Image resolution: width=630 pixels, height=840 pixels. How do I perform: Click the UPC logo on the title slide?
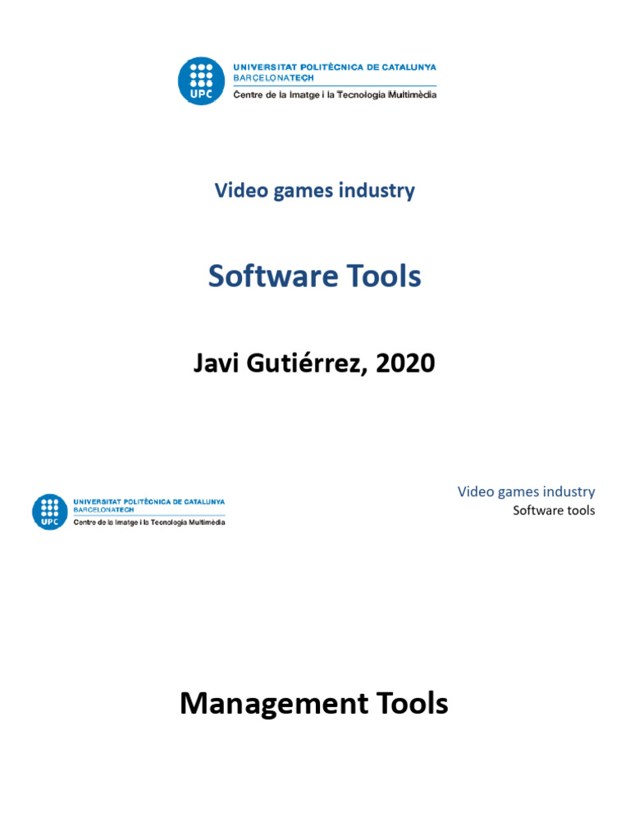coord(202,81)
